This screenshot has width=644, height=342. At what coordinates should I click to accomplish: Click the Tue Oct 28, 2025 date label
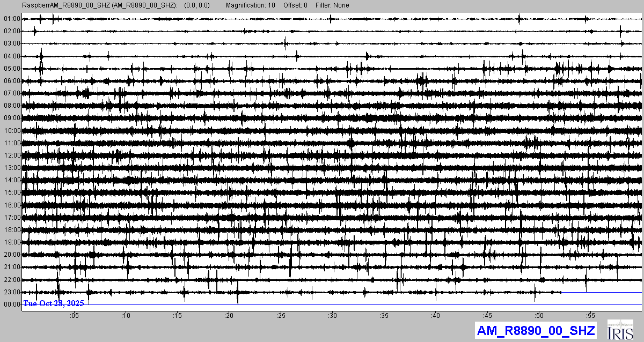(x=54, y=303)
